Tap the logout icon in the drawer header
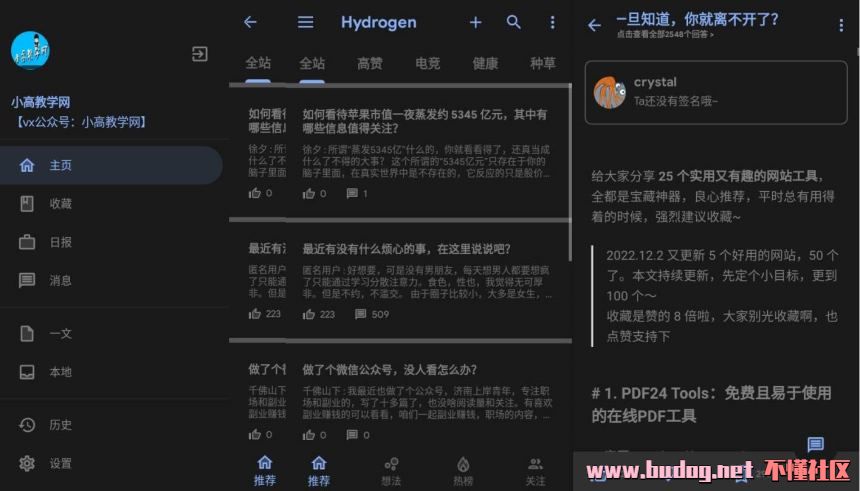Screen dimensions: 860x491 pyautogui.click(x=200, y=54)
